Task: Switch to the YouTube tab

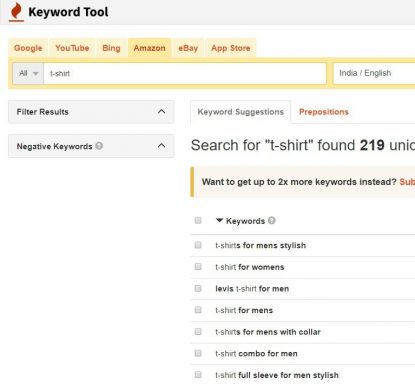Action: click(x=72, y=48)
